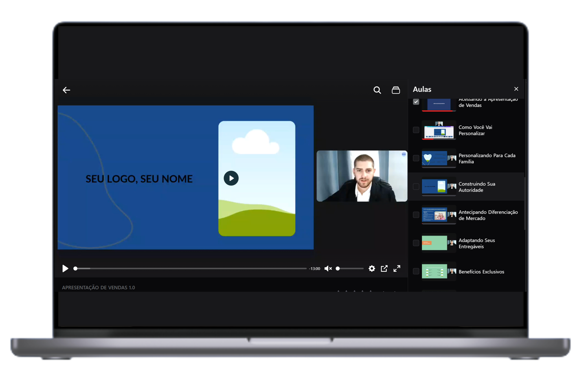Open lesson Antecipando Diferenciação de Mercado
Image resolution: width=588 pixels, height=380 pixels.
pos(488,215)
